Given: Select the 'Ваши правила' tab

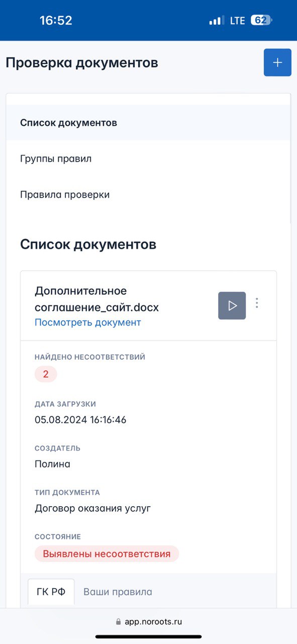Looking at the screenshot, I should 118,592.
